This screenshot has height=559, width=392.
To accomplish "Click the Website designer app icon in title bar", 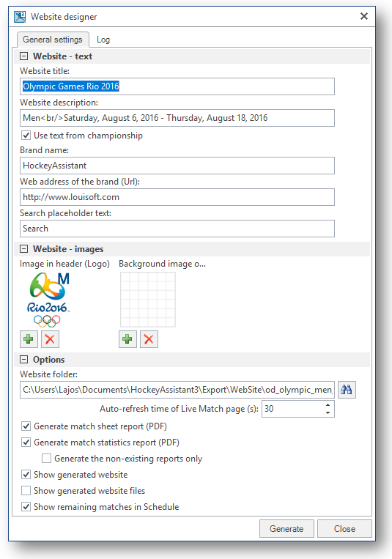I will (x=20, y=16).
